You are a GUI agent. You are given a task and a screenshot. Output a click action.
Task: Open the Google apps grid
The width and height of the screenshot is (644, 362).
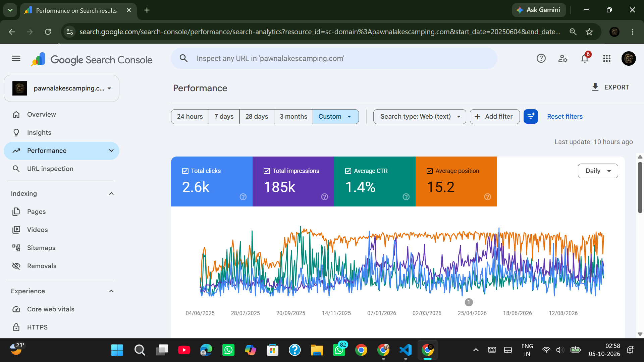coord(607,59)
